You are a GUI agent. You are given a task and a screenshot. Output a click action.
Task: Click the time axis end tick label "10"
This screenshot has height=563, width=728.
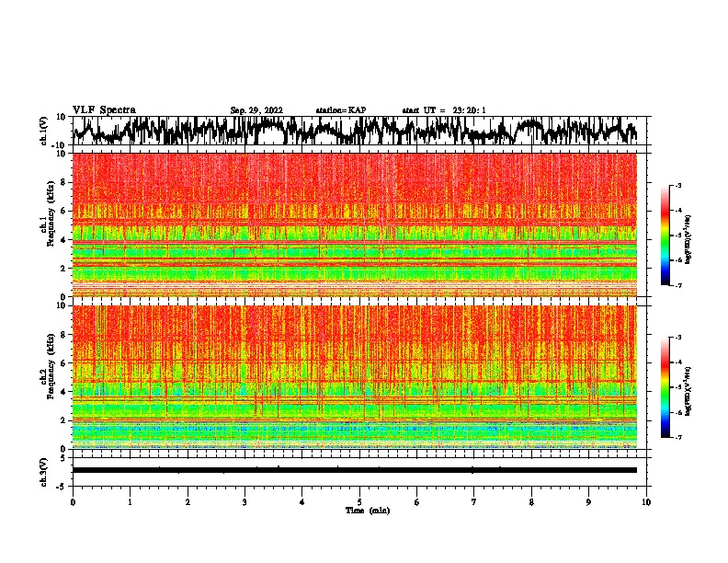click(x=646, y=502)
